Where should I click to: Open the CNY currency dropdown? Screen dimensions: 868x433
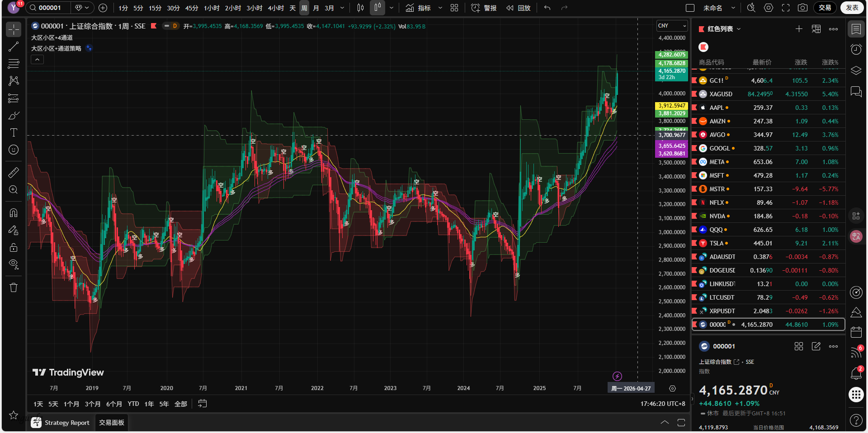pyautogui.click(x=672, y=26)
